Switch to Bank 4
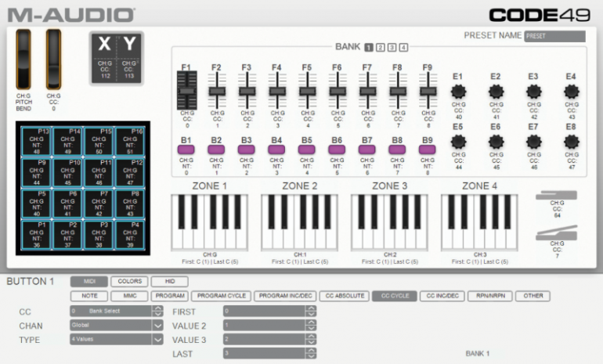 click(403, 47)
